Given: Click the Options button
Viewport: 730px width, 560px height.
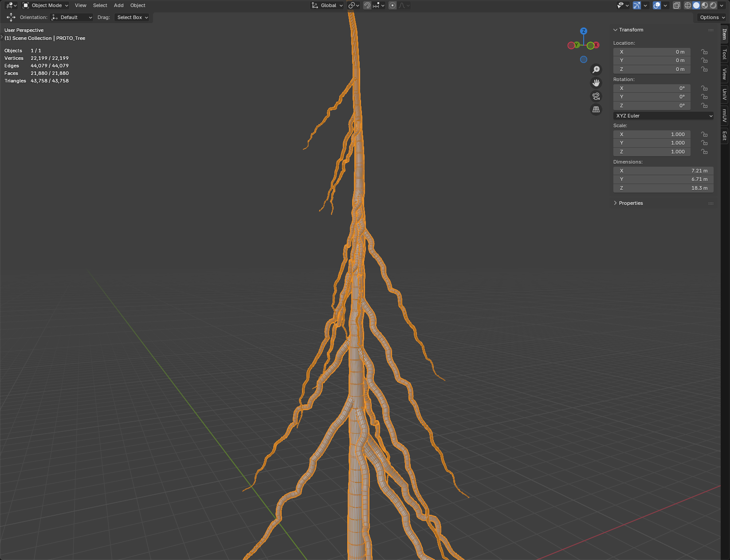Looking at the screenshot, I should click(x=712, y=17).
